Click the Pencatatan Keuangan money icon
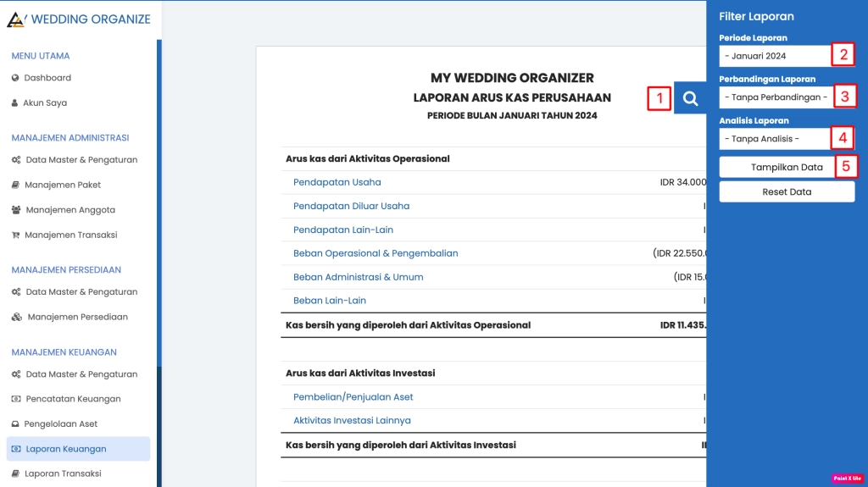Screen dimensions: 868x487 [16, 399]
